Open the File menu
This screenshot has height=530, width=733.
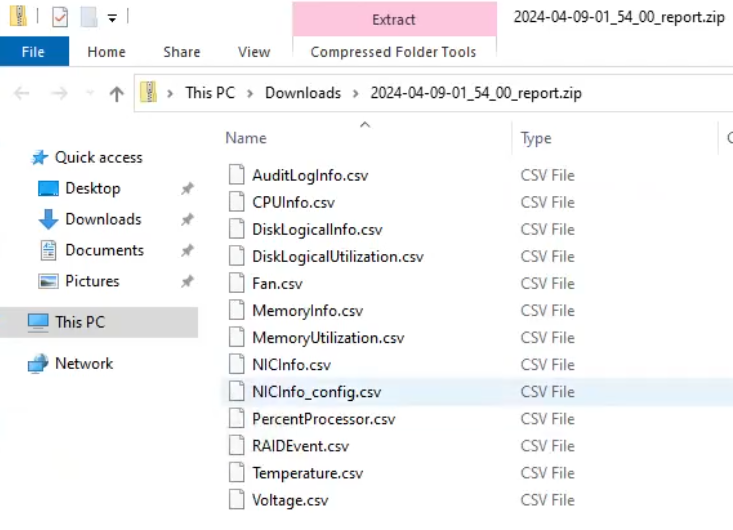pyautogui.click(x=34, y=52)
